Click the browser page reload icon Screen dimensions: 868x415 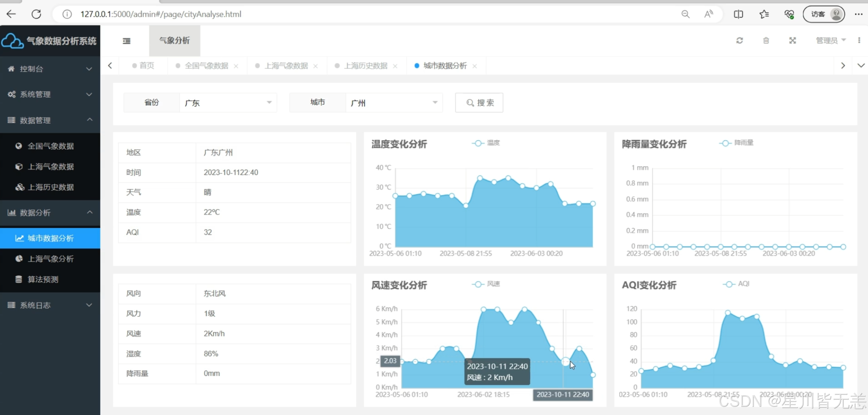(36, 14)
